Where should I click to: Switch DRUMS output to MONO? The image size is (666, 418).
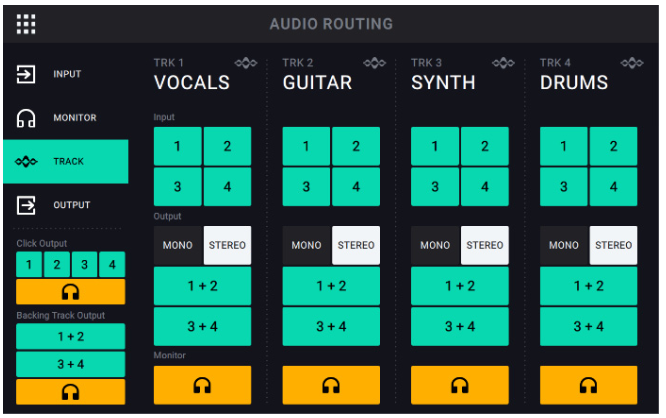click(564, 245)
